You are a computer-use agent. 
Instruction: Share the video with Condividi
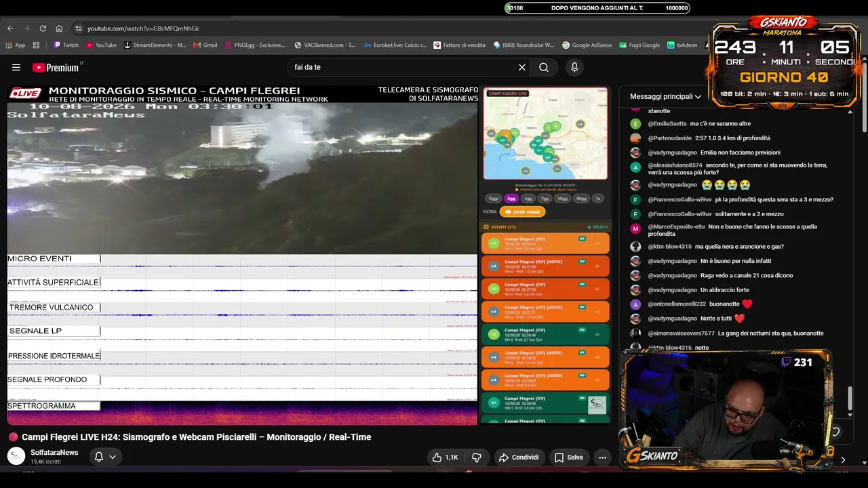(519, 457)
